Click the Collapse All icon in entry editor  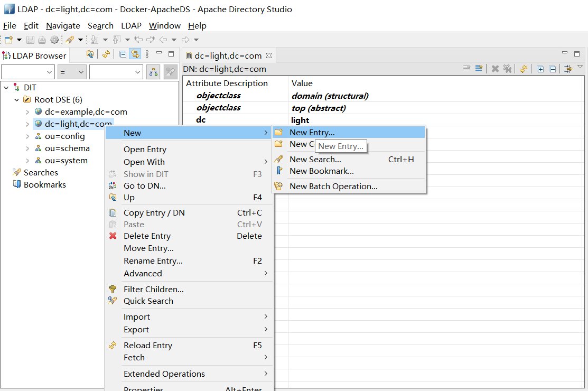(x=552, y=69)
